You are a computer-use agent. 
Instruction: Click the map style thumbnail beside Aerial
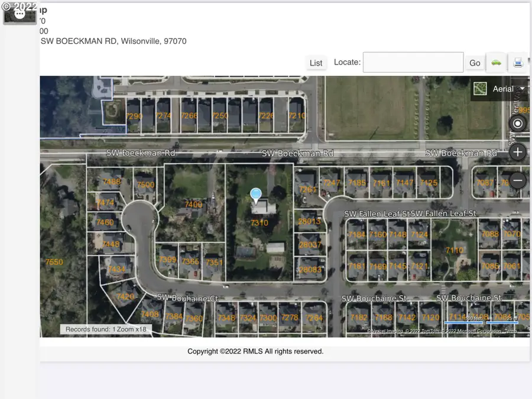point(480,88)
